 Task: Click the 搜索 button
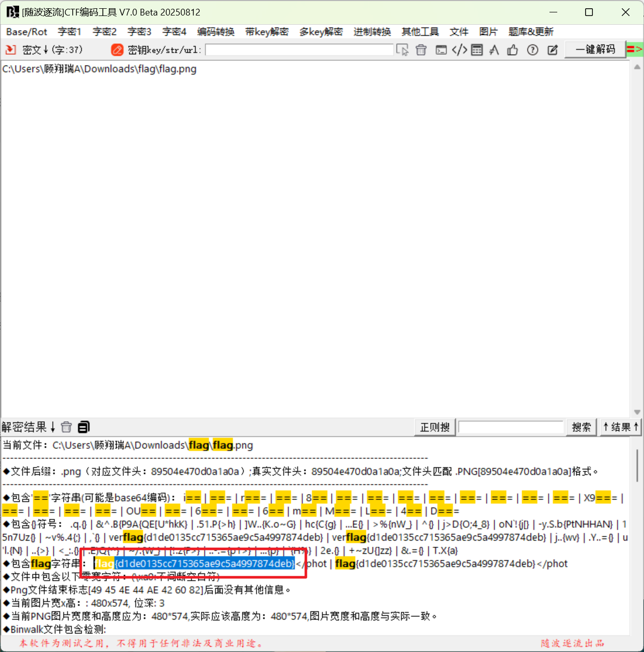click(x=581, y=427)
